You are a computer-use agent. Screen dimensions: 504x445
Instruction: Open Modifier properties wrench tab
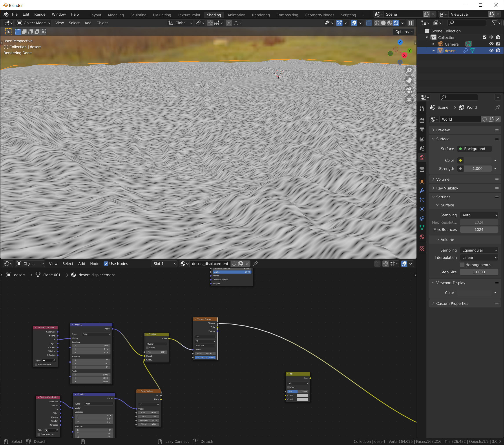(x=422, y=191)
